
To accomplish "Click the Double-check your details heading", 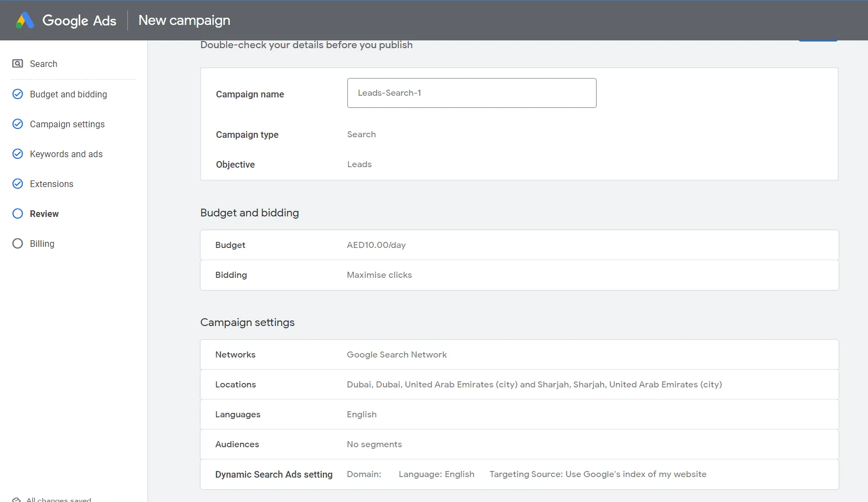I will click(x=306, y=45).
